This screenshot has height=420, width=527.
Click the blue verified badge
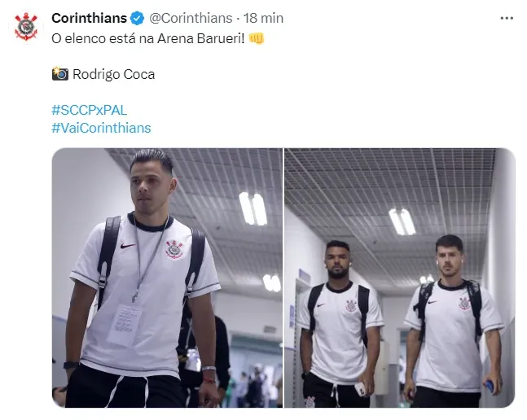point(137,18)
